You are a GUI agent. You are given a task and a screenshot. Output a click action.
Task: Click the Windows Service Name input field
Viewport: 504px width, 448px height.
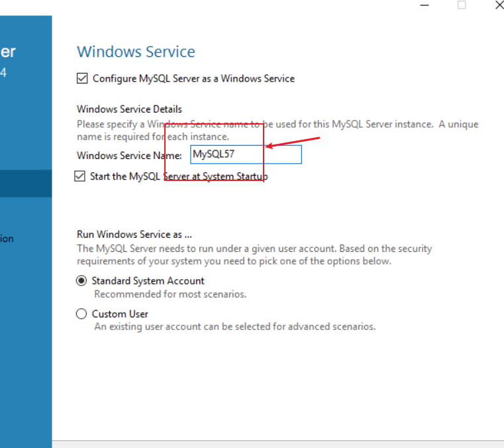246,154
